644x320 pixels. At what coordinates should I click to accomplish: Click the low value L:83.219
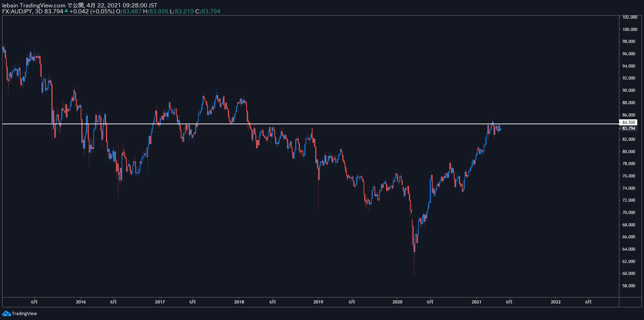182,11
